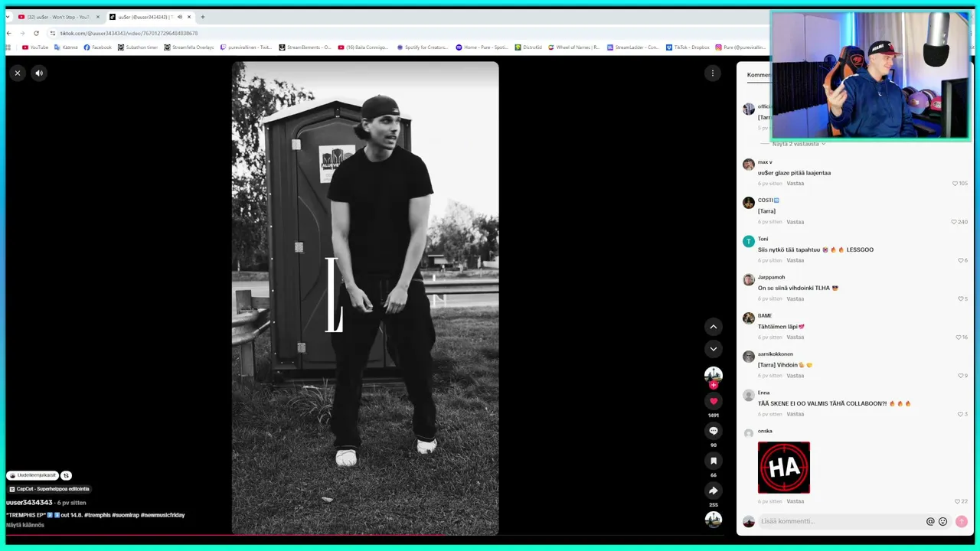Mute the video sound with speaker icon
Image resolution: width=980 pixels, height=551 pixels.
[39, 73]
